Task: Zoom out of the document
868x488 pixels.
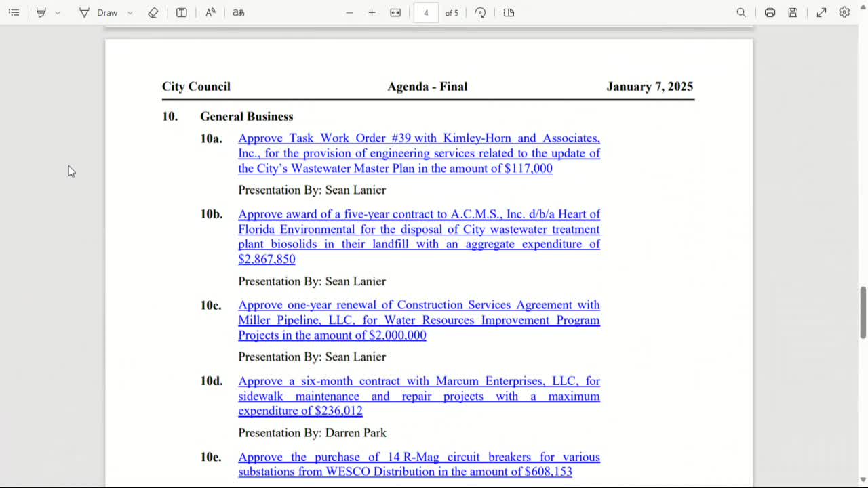Action: tap(349, 12)
